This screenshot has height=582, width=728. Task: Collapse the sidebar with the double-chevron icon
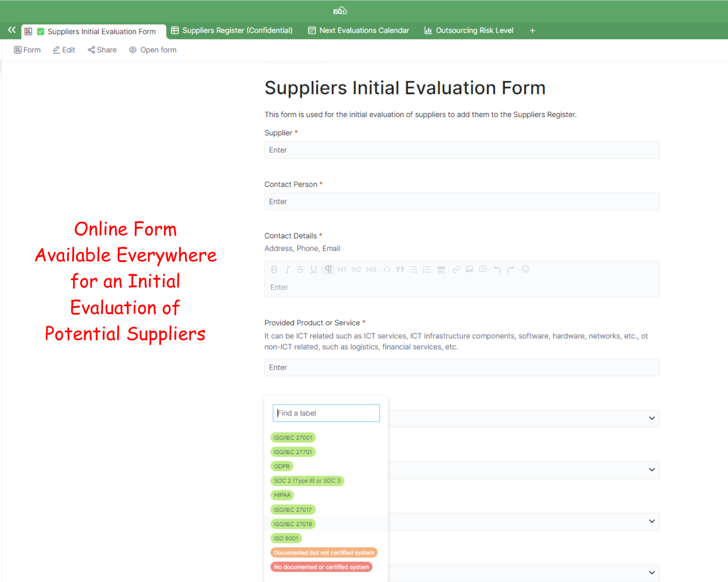12,30
